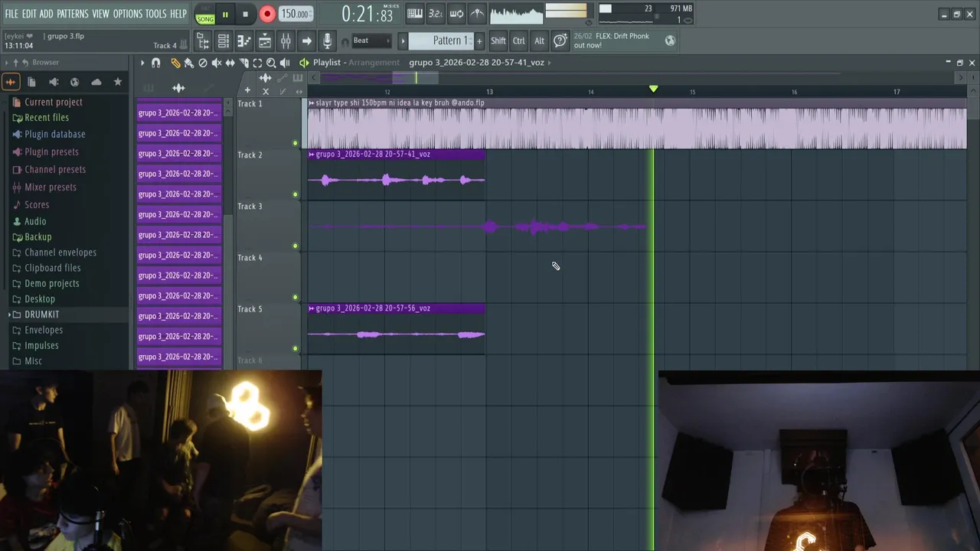Open the FILE menu
The height and width of the screenshot is (551, 980).
pyautogui.click(x=11, y=14)
